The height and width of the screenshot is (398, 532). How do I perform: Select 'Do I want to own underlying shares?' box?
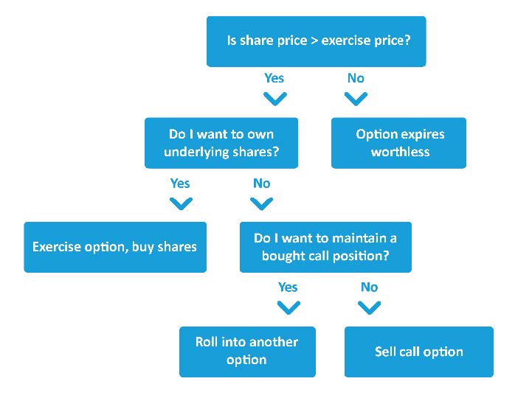click(221, 143)
